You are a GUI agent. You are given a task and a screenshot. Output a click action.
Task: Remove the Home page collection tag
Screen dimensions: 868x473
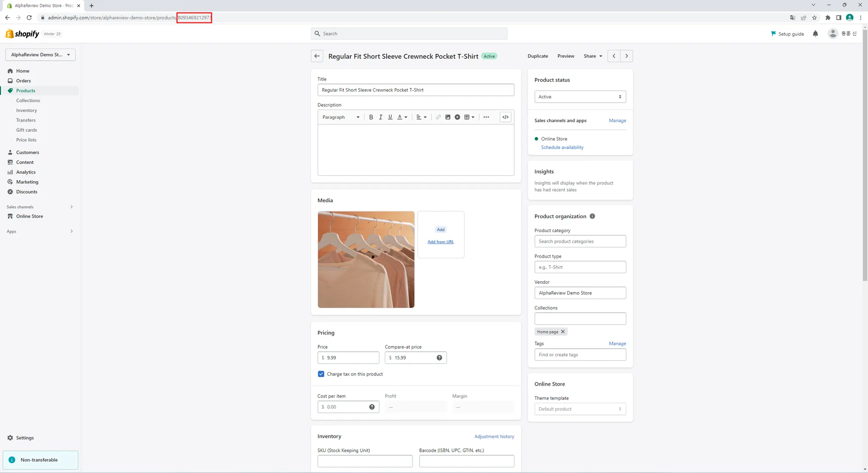point(563,332)
